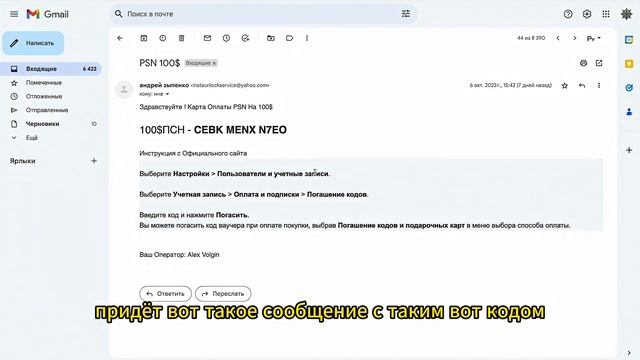Compose a new message with Написать
The width and height of the screenshot is (640, 360).
[x=33, y=43]
